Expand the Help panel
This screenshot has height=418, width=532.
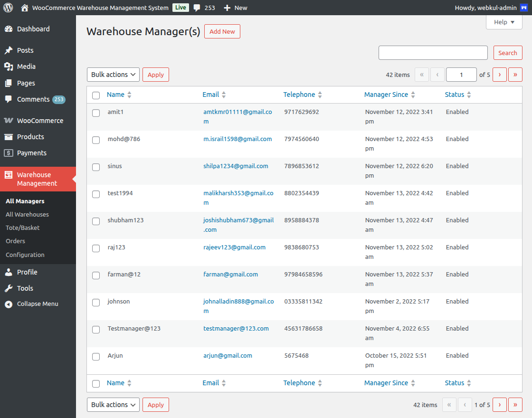click(504, 22)
